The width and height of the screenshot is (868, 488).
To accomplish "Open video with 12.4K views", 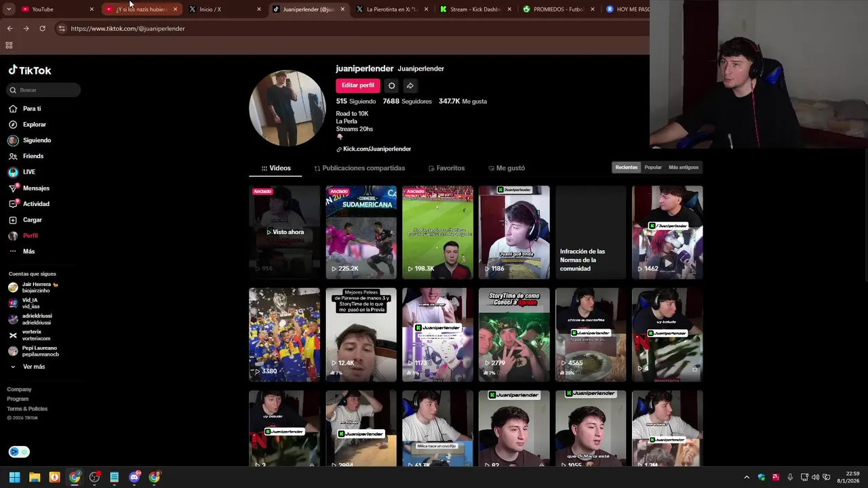I will click(361, 335).
